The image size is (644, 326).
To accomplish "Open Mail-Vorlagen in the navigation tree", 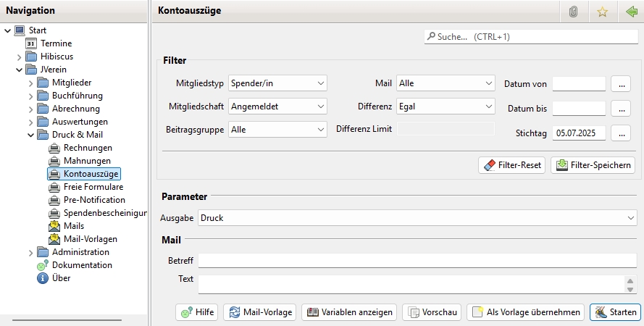I will point(90,239).
